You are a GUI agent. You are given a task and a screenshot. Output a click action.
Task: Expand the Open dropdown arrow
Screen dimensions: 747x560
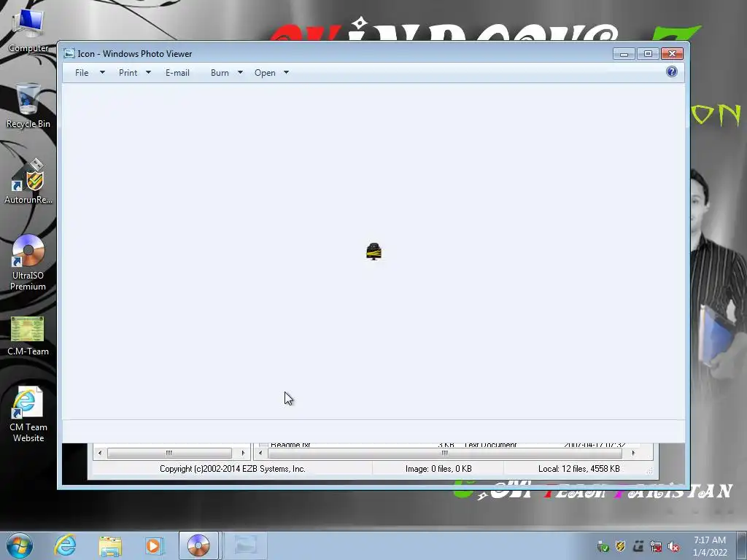[286, 72]
